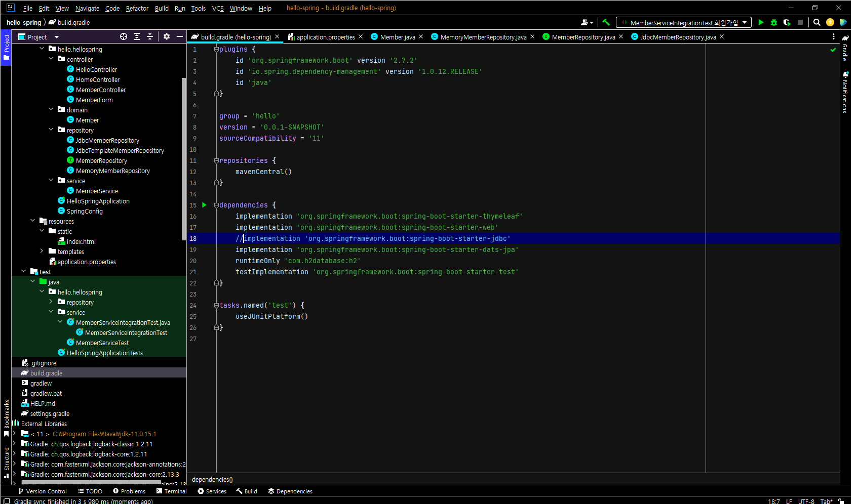Open the IDE updates yellow icon
Screen dimensions: 859x504
tap(830, 22)
